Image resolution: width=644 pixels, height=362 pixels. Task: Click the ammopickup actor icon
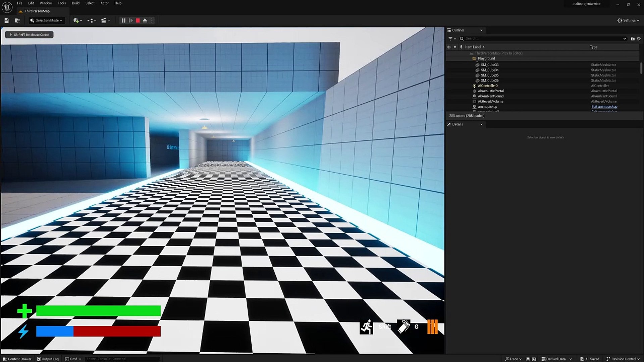pos(474,107)
